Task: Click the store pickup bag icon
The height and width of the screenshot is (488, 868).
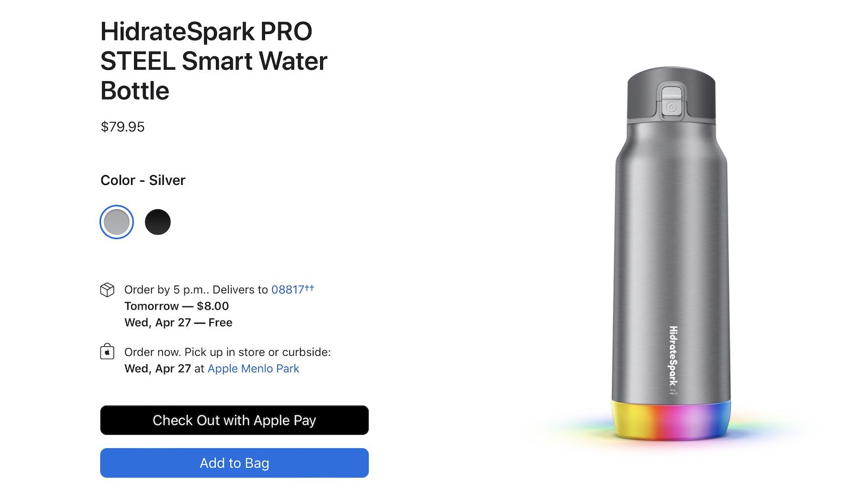Action: [107, 352]
